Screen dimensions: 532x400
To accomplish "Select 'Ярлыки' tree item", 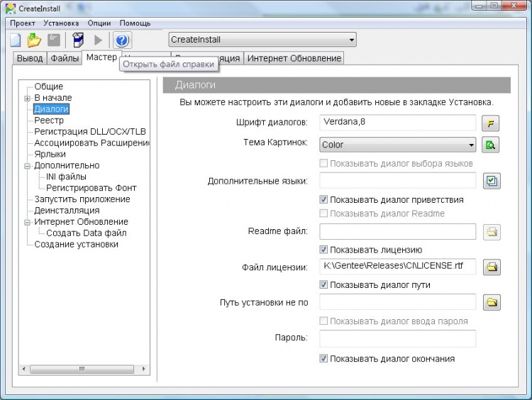I will [50, 154].
